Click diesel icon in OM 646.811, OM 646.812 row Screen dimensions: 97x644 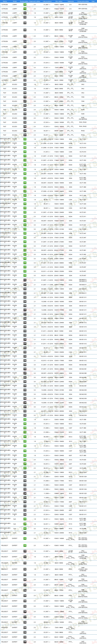[x=25, y=280]
